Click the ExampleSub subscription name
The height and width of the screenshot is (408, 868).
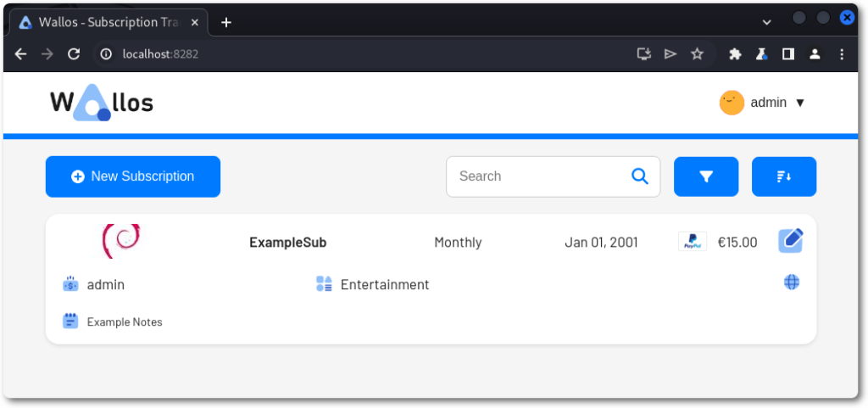pyautogui.click(x=287, y=243)
